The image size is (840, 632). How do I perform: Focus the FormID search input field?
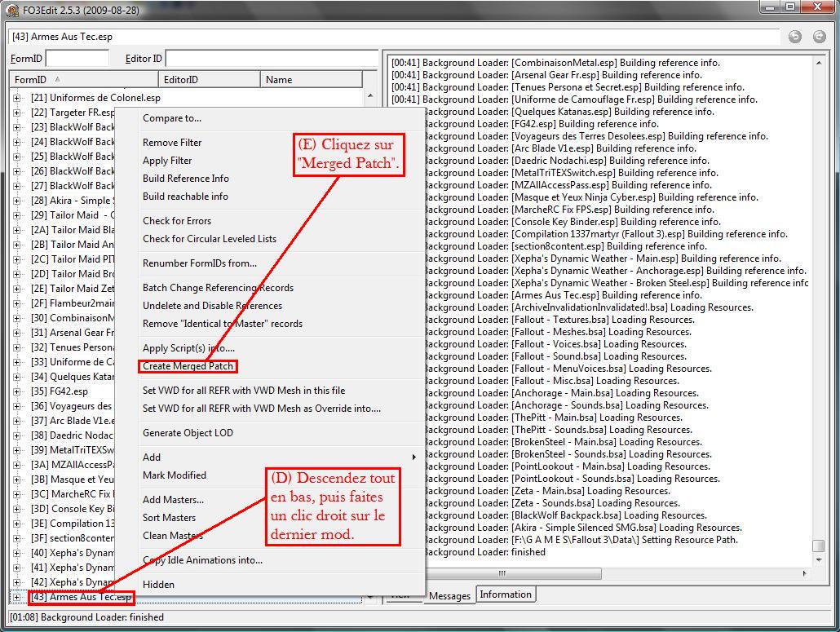coord(77,59)
